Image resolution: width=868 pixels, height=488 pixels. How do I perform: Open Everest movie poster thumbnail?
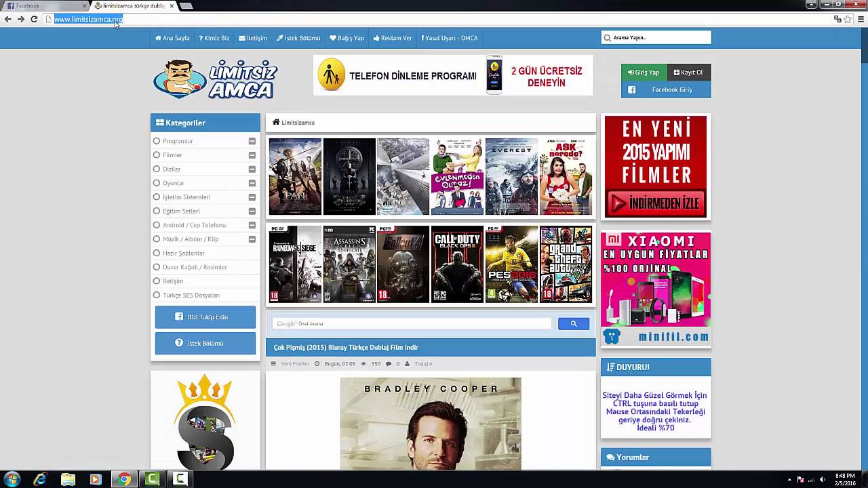tap(511, 177)
